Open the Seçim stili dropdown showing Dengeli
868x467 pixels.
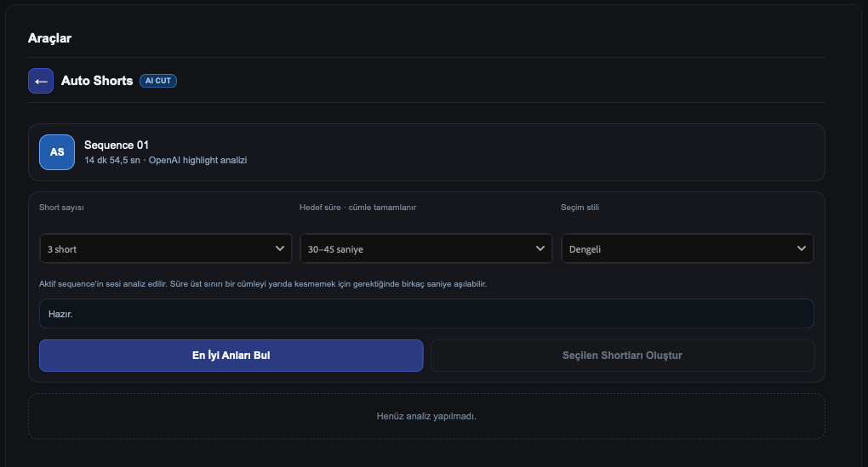(x=688, y=248)
